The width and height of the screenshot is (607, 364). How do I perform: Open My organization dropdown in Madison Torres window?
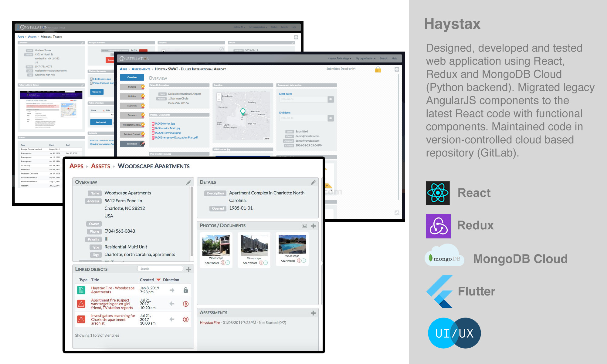(258, 27)
